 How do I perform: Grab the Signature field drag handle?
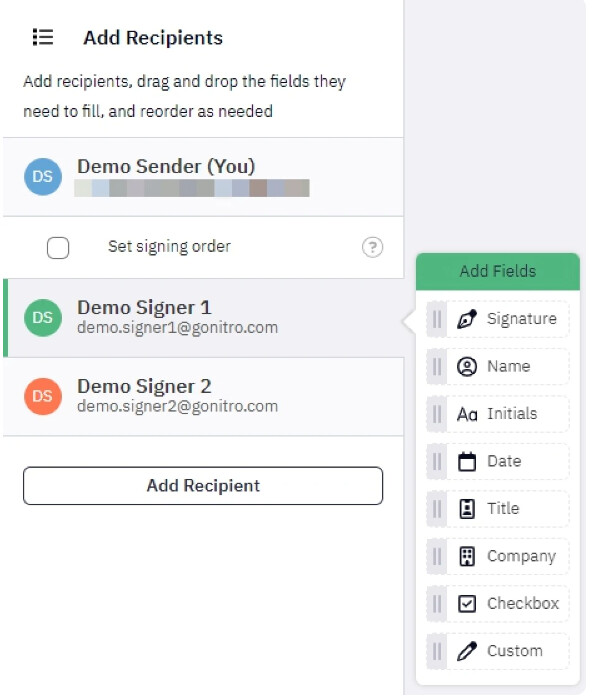[437, 319]
